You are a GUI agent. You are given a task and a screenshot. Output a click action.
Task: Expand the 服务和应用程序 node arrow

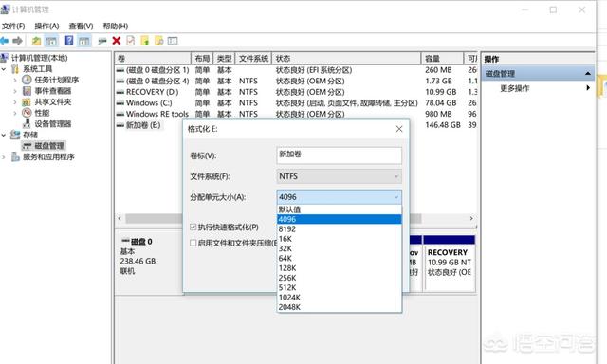(4, 157)
